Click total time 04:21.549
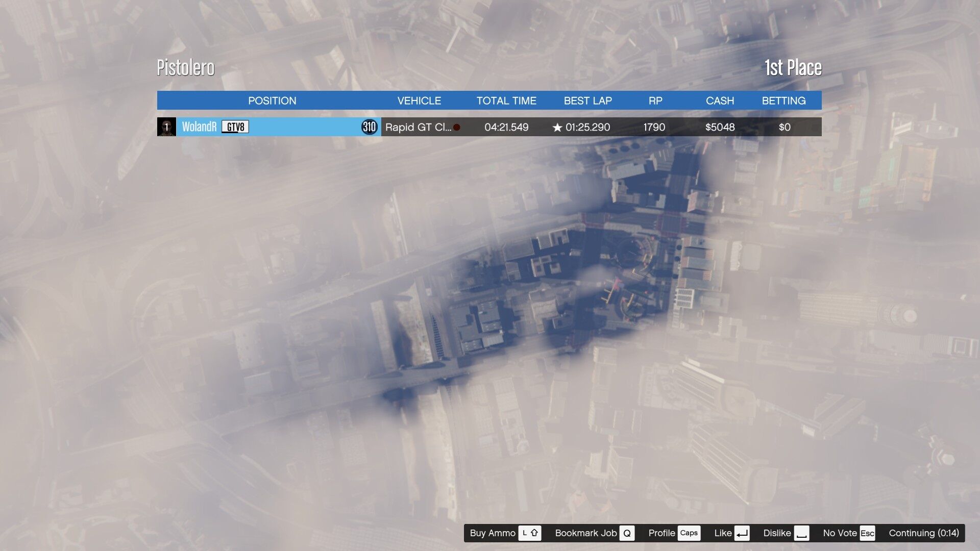Image resolution: width=980 pixels, height=551 pixels. tap(506, 127)
